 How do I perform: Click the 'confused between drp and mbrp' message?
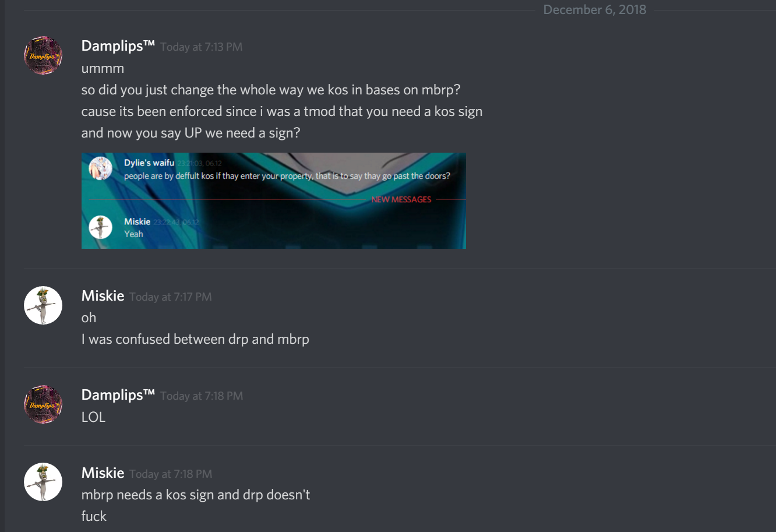coord(195,339)
